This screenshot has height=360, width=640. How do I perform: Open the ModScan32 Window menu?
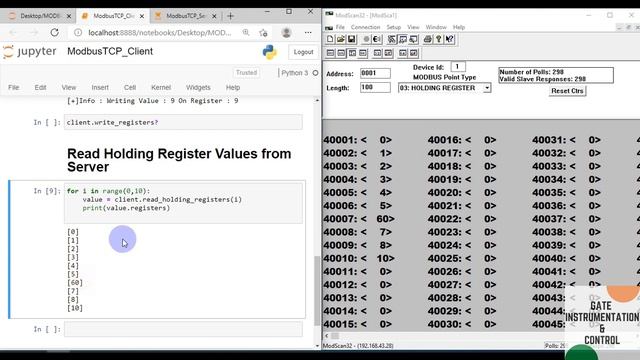click(x=436, y=27)
